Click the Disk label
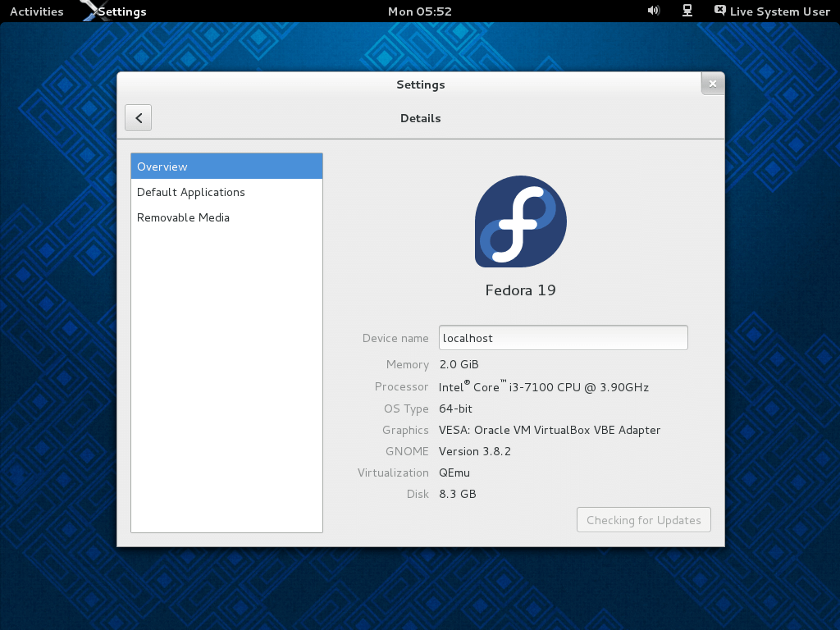Viewport: 840px width, 630px height. [x=418, y=494]
